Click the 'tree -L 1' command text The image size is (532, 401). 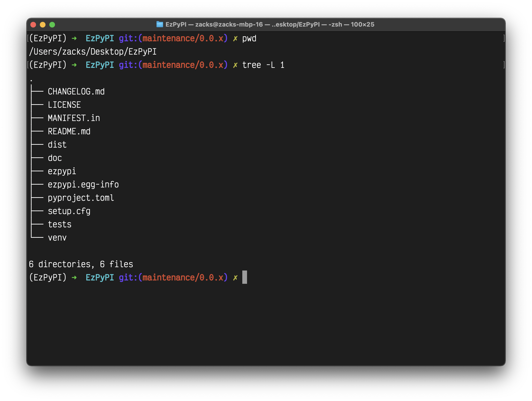(x=263, y=65)
